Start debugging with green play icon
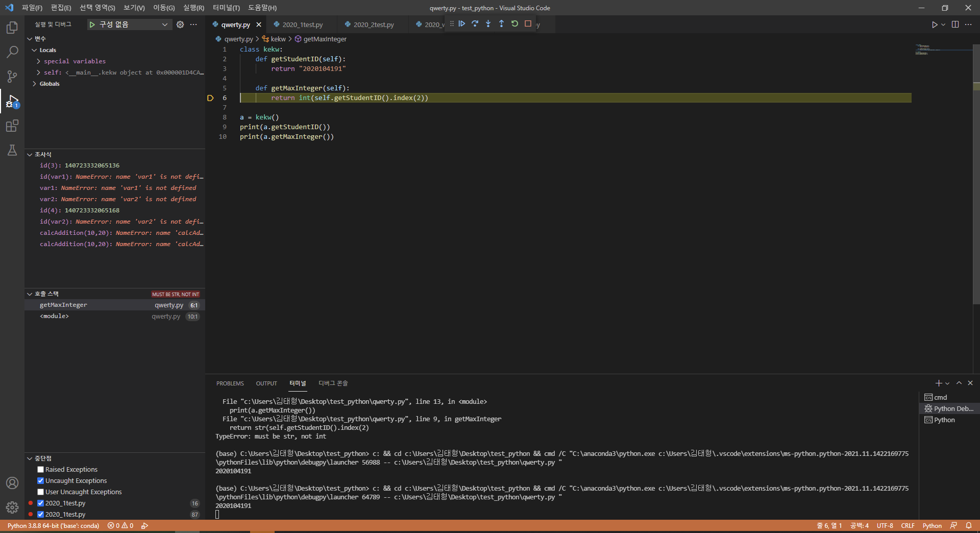980x533 pixels. coord(92,25)
